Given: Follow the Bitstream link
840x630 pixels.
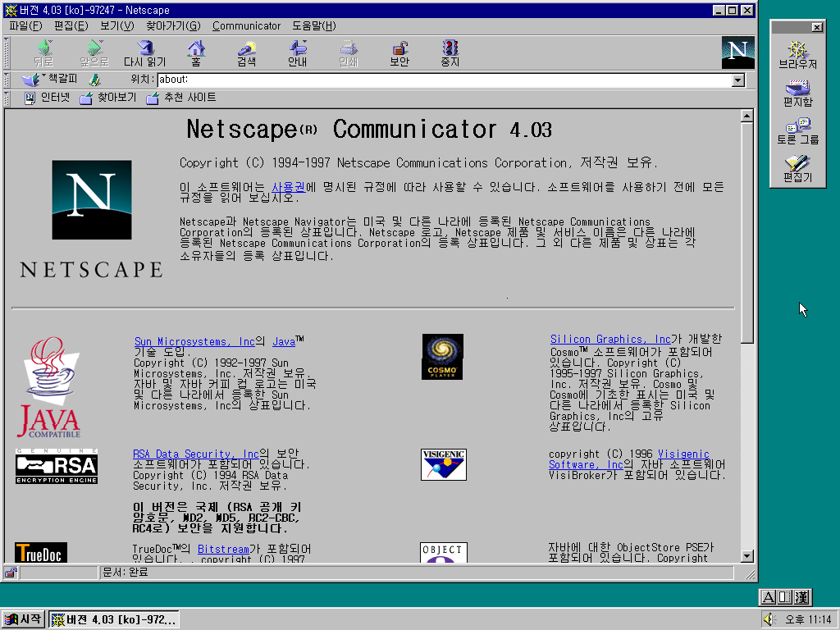Looking at the screenshot, I should point(223,549).
